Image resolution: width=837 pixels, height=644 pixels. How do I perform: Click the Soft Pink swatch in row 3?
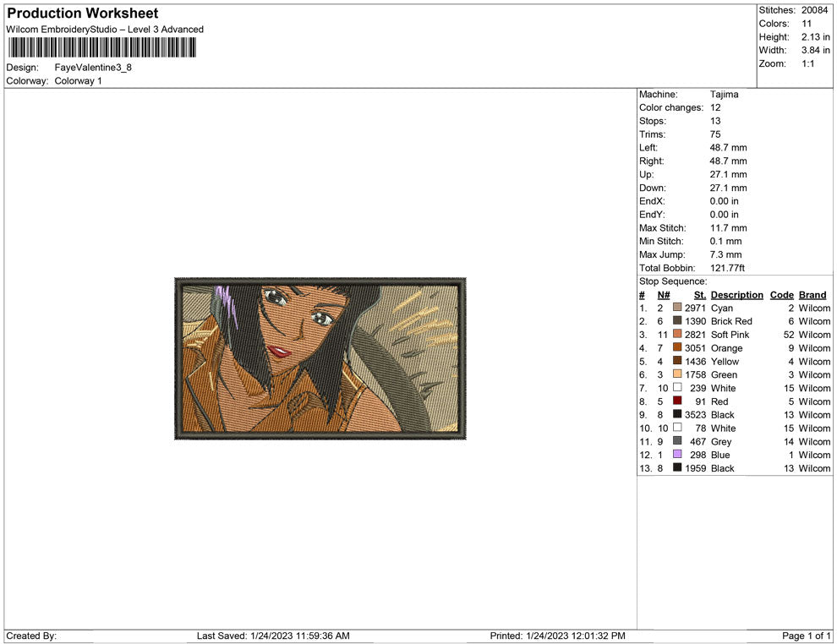point(676,335)
